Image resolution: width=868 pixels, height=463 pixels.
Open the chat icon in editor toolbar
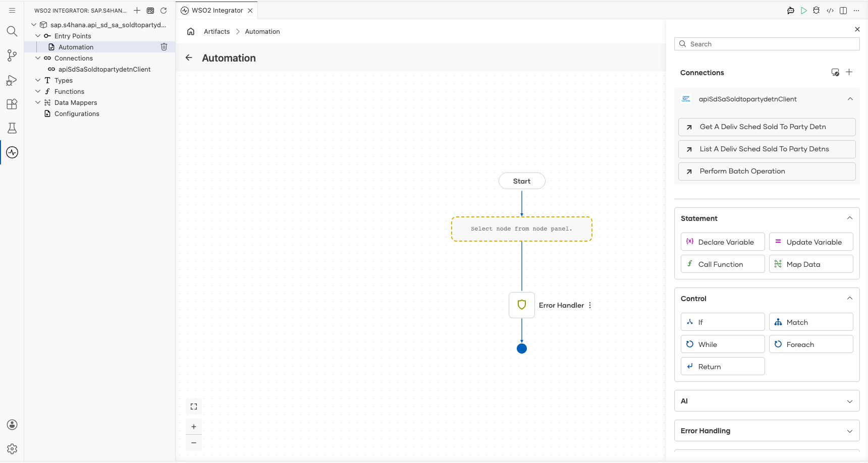pyautogui.click(x=791, y=10)
